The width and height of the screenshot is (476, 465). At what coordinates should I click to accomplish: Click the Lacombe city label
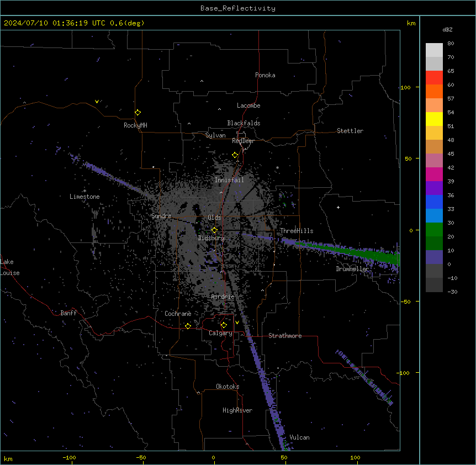[x=248, y=105]
